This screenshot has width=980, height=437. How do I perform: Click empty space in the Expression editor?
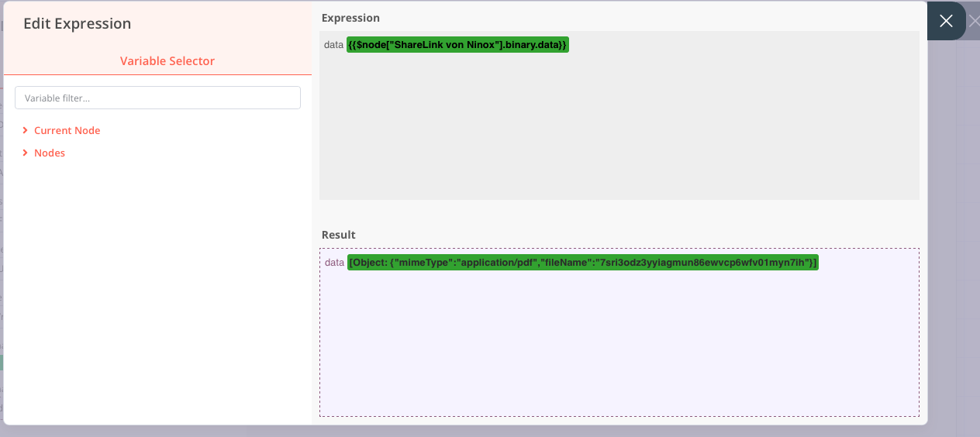619,132
